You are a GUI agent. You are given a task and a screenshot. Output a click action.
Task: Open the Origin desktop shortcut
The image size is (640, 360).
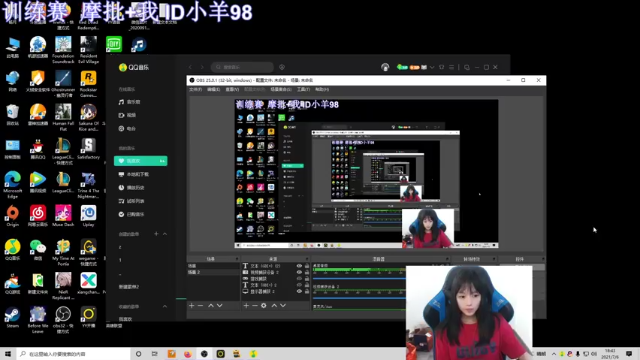[13, 216]
